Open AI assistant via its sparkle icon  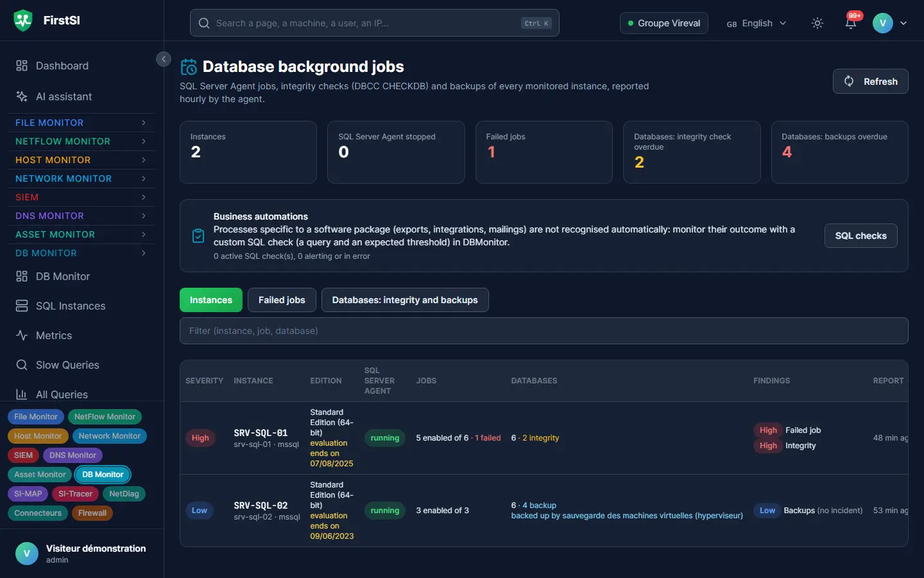pyautogui.click(x=22, y=96)
